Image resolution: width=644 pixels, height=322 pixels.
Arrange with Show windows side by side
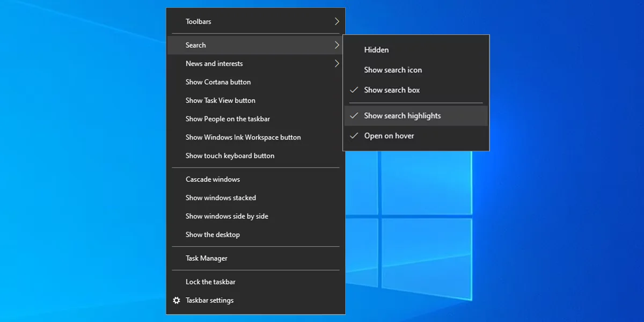coord(226,216)
